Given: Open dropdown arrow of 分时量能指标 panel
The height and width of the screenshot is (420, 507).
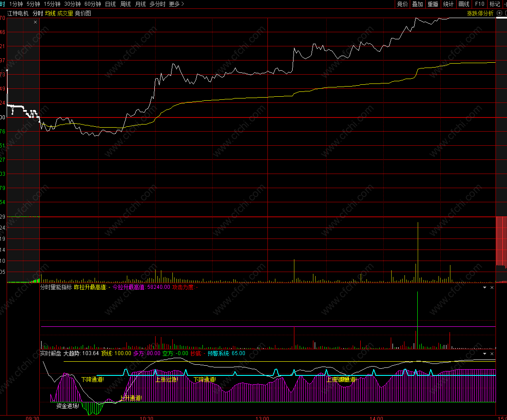Looking at the screenshot, I should point(485,287).
